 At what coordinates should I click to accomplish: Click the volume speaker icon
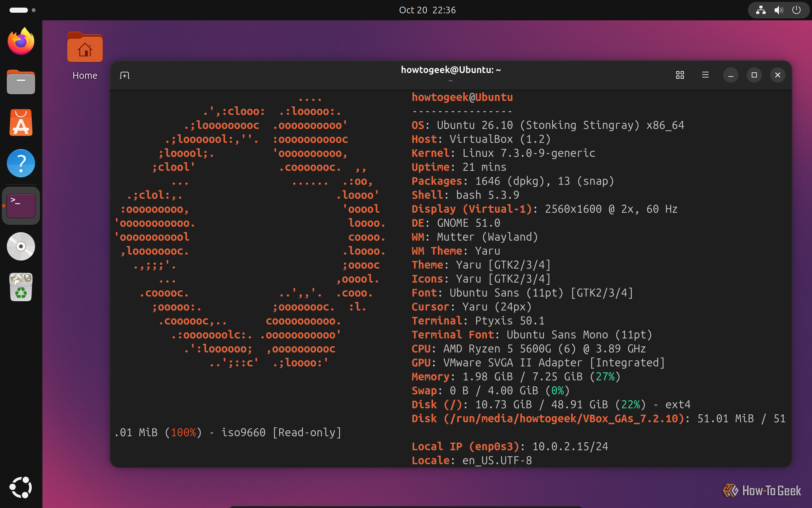(x=778, y=10)
